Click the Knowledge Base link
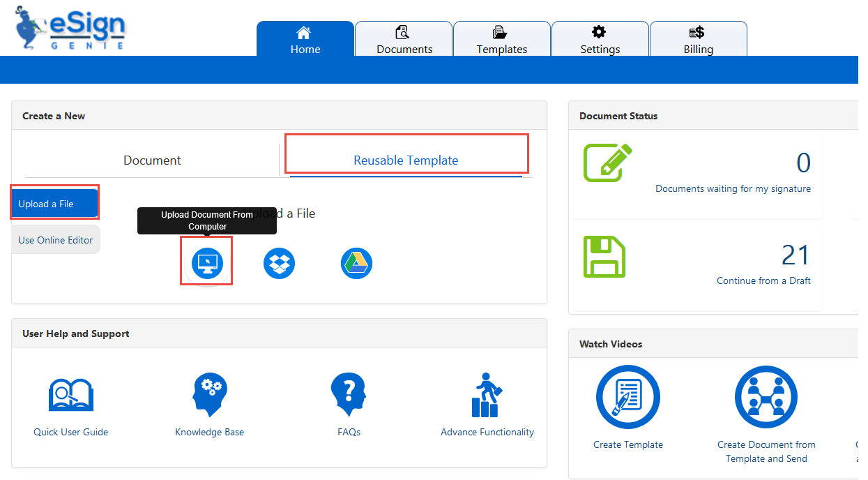Image resolution: width=868 pixels, height=480 pixels. (x=210, y=432)
